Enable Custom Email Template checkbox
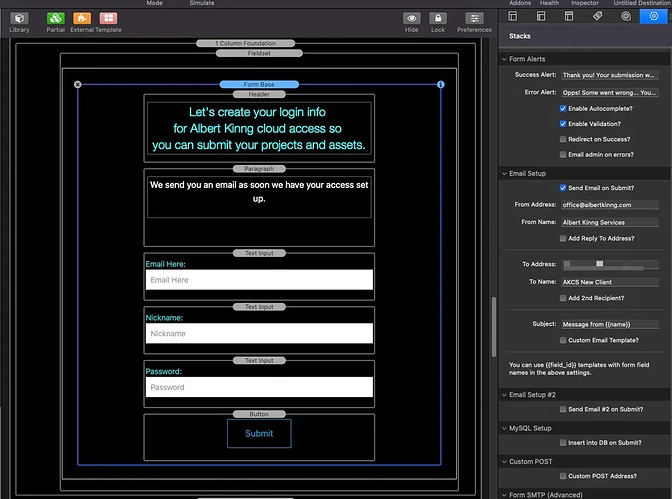Screen dimensions: 672x499 tap(563, 340)
